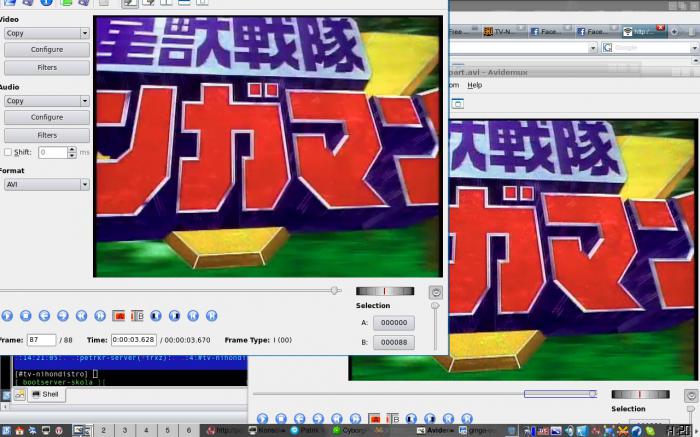Open the gimp task on the taskbar

tap(477, 431)
